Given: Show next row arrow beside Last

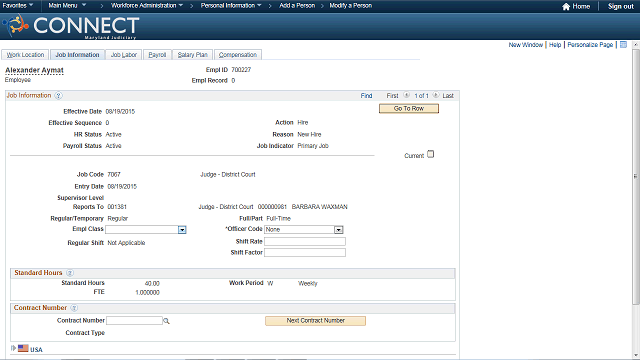Looking at the screenshot, I should 436,95.
